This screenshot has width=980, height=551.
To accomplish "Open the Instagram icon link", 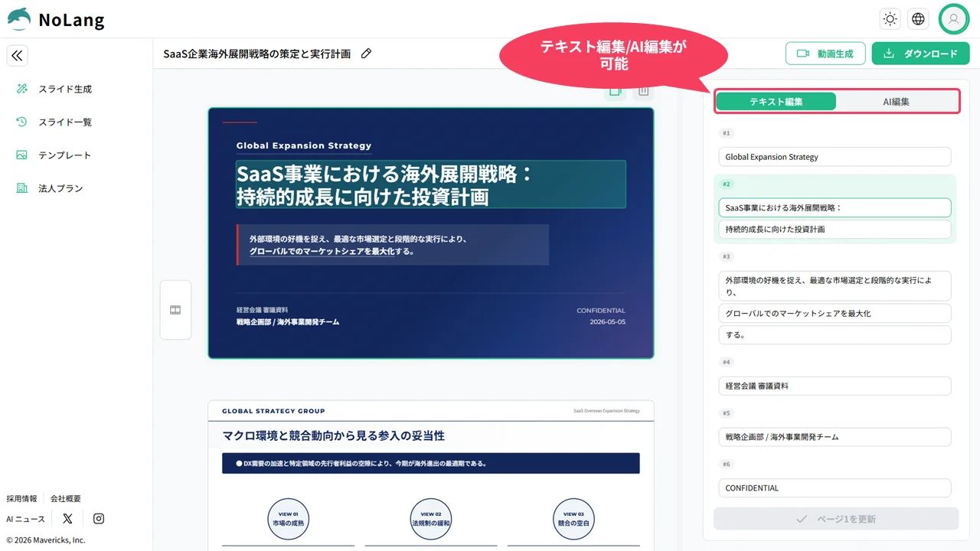I will click(99, 519).
